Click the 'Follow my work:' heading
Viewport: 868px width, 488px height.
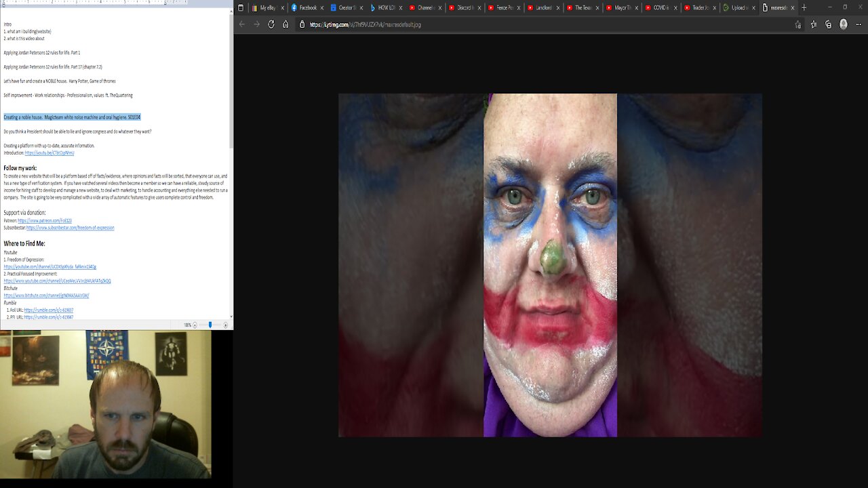[x=20, y=168]
